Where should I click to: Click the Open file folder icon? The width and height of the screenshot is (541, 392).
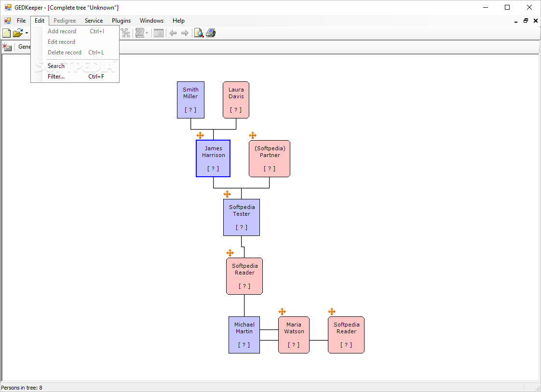pos(17,33)
